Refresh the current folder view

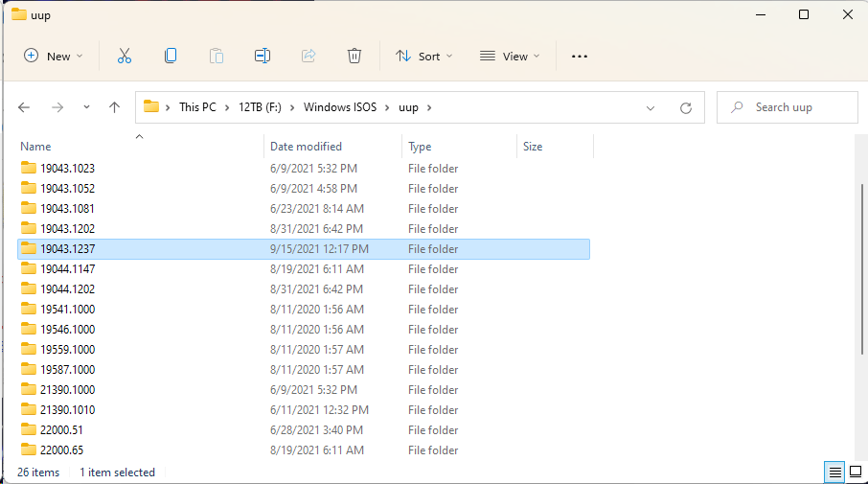685,107
